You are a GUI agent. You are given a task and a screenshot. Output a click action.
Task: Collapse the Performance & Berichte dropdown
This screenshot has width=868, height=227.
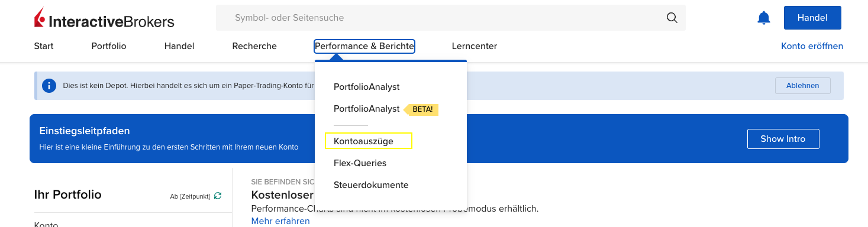(x=364, y=46)
